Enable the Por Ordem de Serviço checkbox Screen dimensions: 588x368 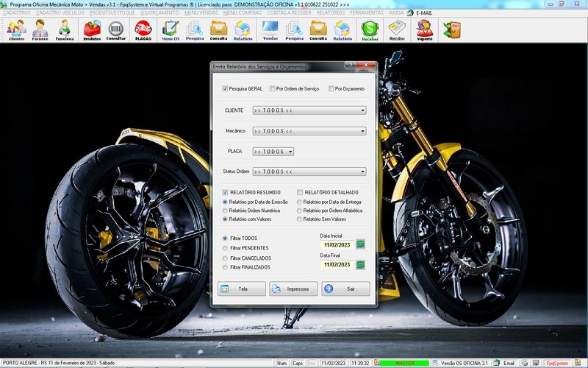pyautogui.click(x=272, y=89)
